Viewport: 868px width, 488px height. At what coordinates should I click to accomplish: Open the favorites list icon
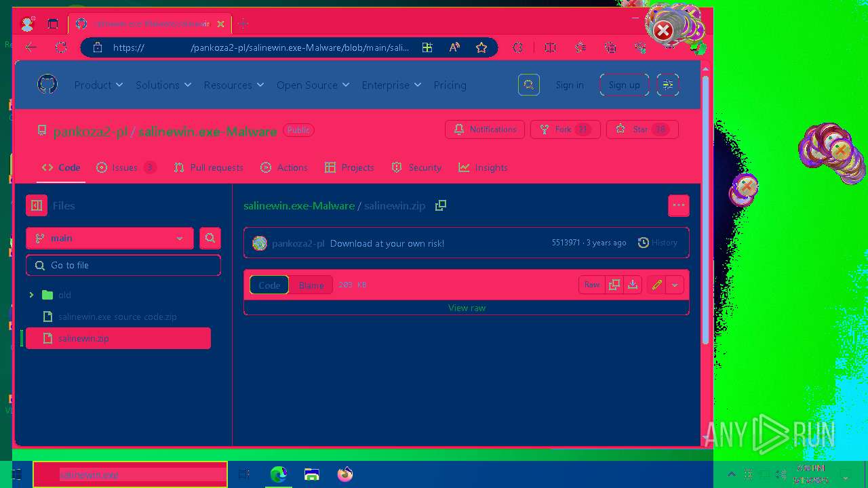[x=580, y=47]
